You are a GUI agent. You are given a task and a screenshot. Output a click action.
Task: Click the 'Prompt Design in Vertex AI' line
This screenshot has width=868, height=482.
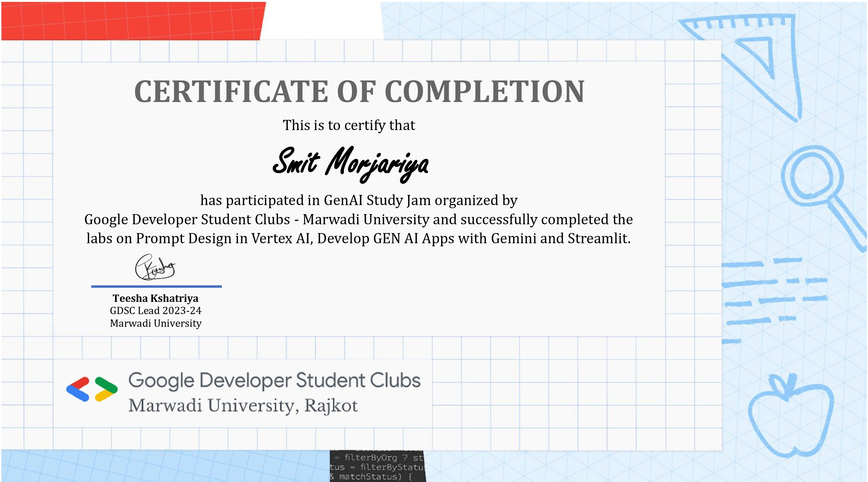pos(358,239)
